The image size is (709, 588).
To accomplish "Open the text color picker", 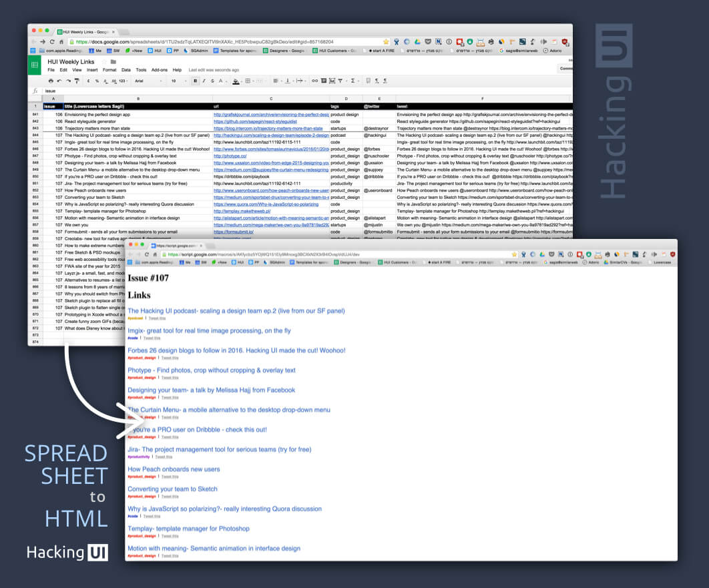I will tap(222, 81).
